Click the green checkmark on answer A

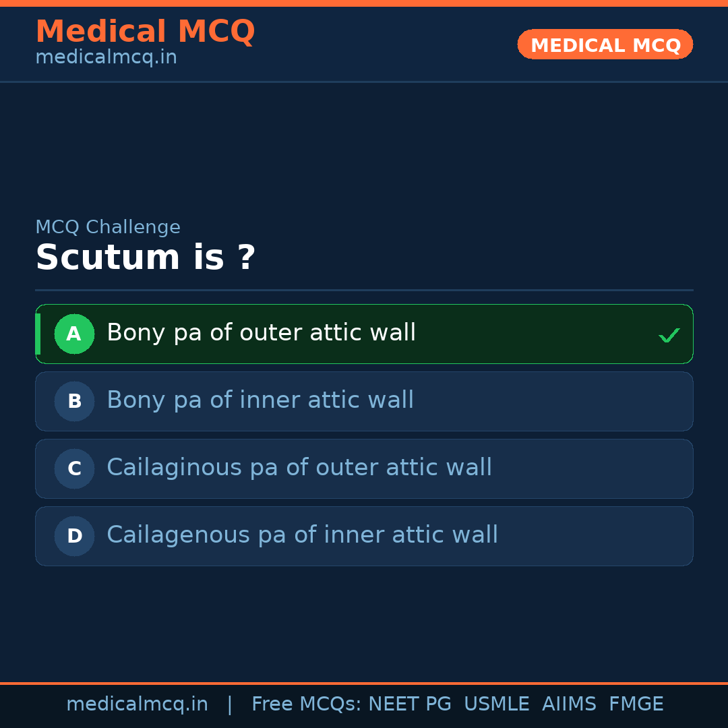pyautogui.click(x=669, y=334)
